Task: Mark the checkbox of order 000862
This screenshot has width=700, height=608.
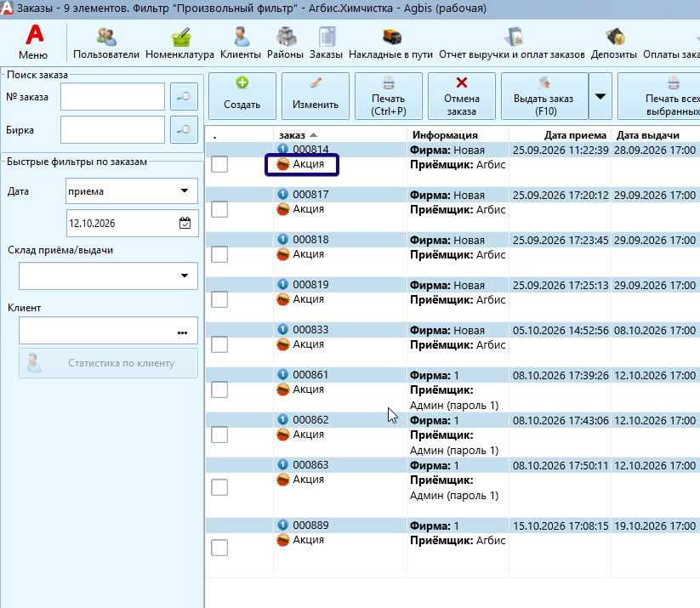Action: [x=219, y=435]
